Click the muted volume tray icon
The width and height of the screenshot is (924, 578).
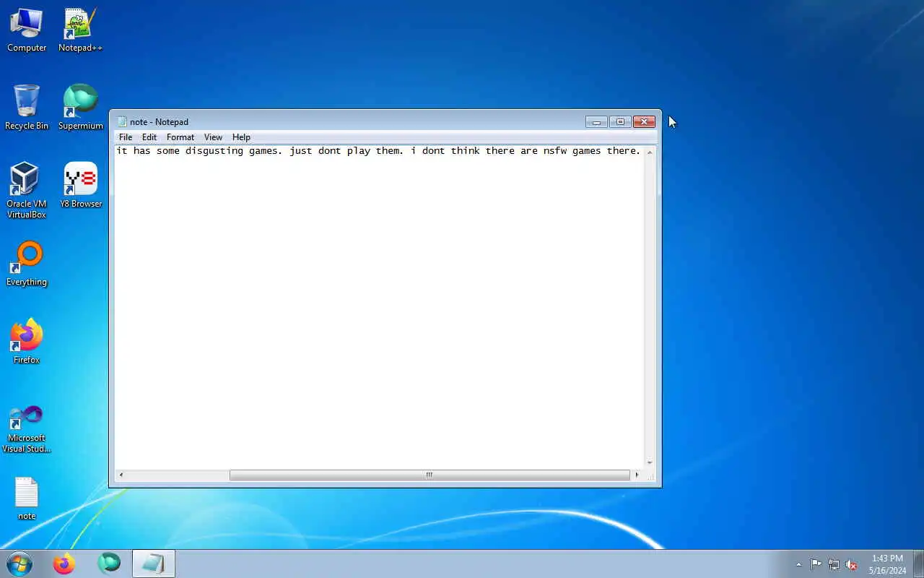point(852,564)
